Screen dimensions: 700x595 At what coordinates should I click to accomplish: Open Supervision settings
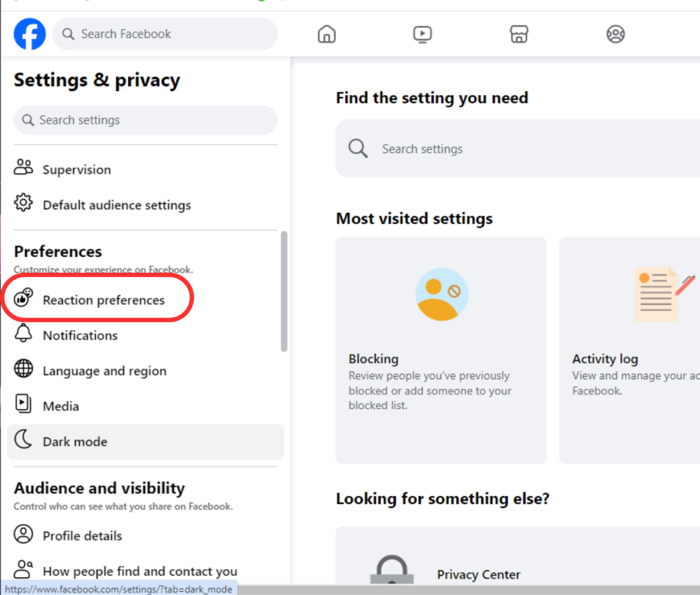[x=77, y=169]
